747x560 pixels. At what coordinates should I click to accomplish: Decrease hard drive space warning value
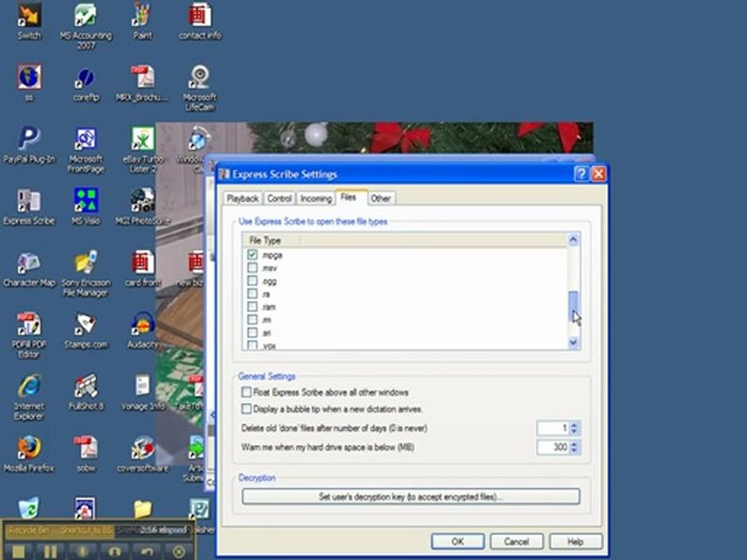point(574,450)
